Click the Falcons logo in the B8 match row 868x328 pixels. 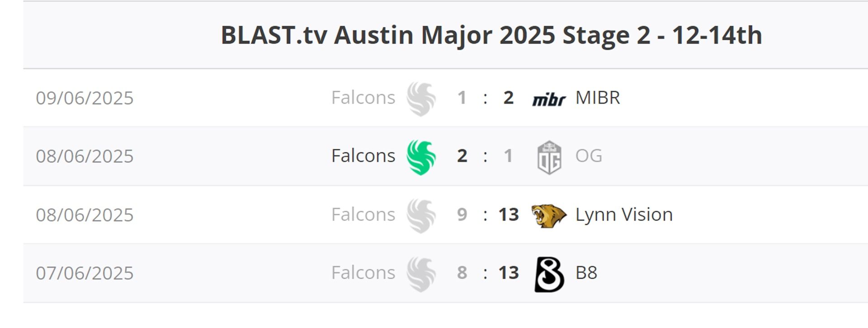pyautogui.click(x=421, y=274)
